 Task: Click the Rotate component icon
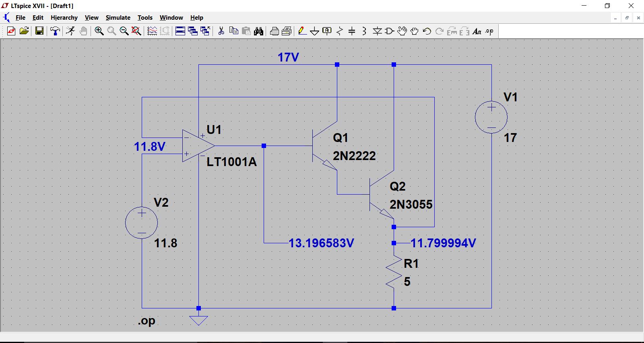click(452, 31)
